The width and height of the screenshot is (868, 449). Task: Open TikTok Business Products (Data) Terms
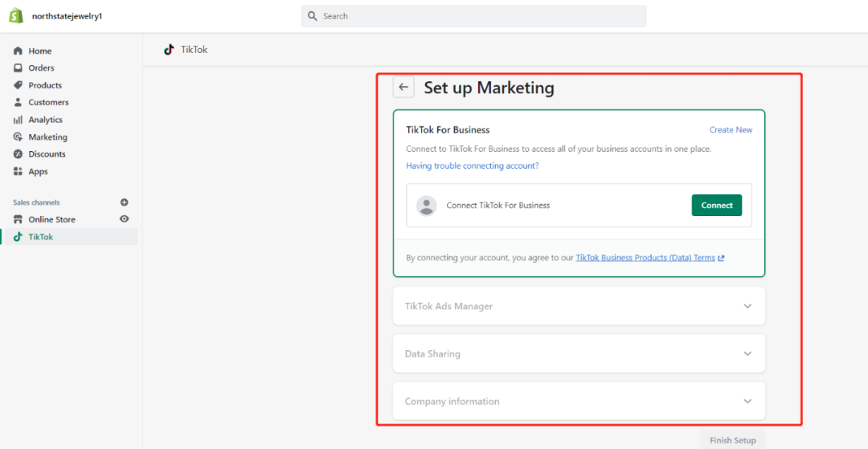tap(645, 258)
